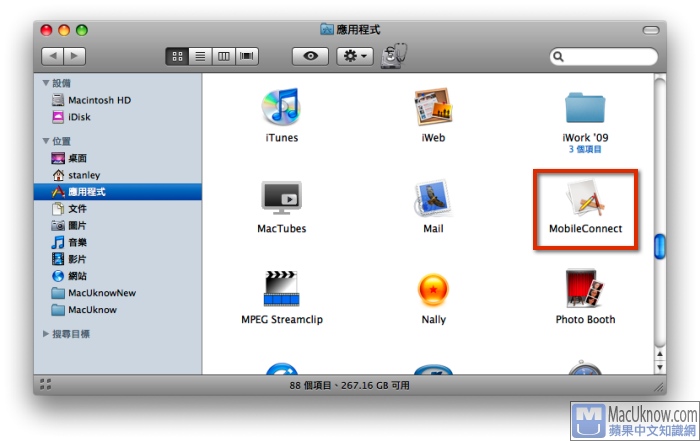
Task: Click the '3 個項目' item count text
Action: 585,149
